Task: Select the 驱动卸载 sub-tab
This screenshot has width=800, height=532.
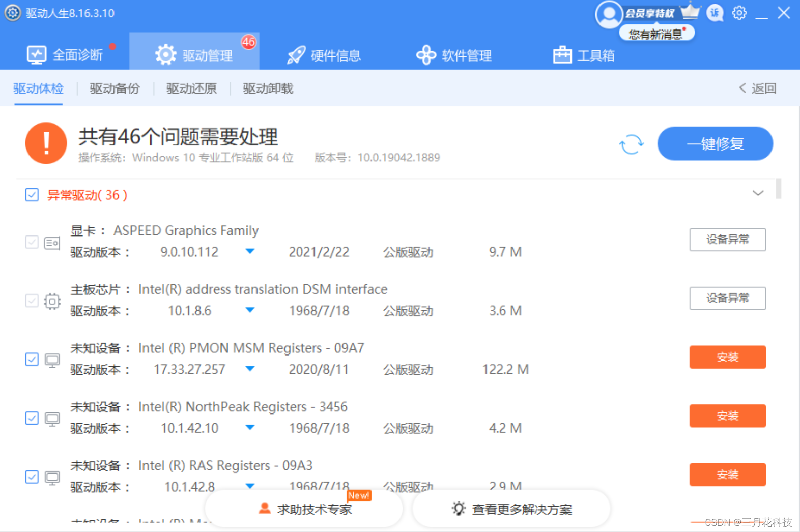Action: click(x=268, y=88)
